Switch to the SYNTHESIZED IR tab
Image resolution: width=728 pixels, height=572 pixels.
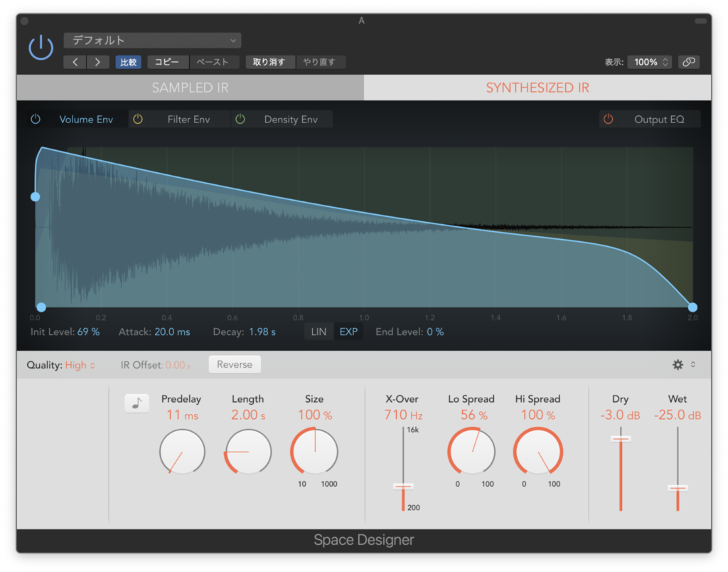pos(537,88)
